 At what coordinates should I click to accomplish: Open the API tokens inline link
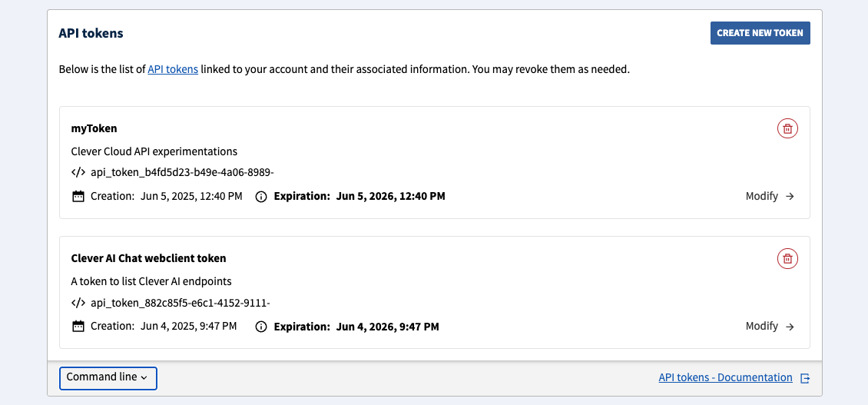click(173, 69)
